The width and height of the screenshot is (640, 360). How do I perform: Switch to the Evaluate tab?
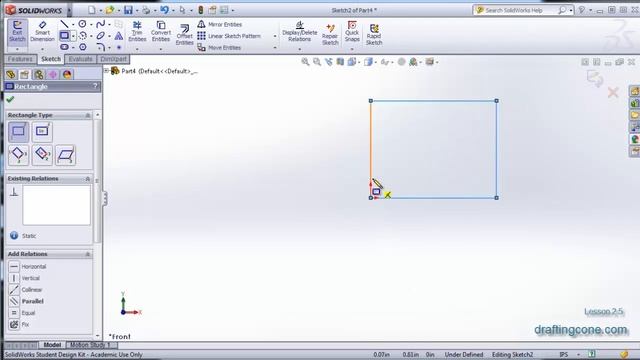coord(80,59)
